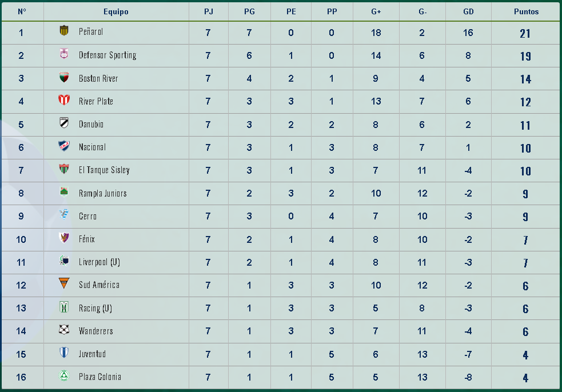Open the Liverpool (U) team name
The width and height of the screenshot is (562, 392).
[99, 262]
